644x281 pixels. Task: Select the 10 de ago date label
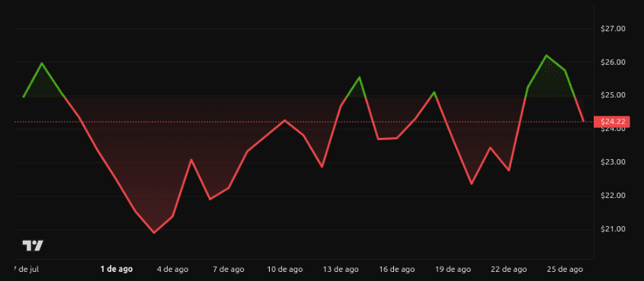(285, 270)
